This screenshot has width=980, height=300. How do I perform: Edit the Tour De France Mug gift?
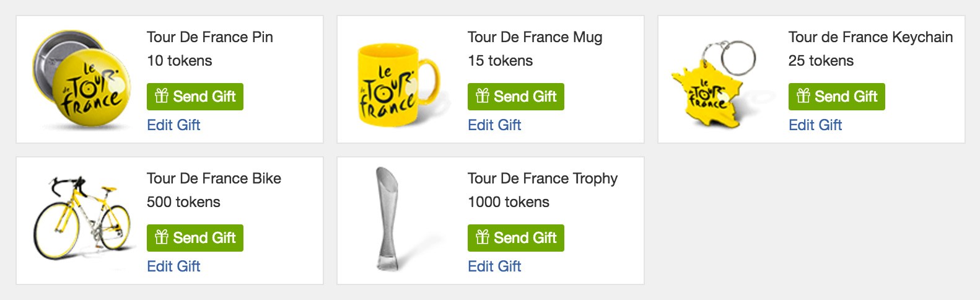(494, 125)
